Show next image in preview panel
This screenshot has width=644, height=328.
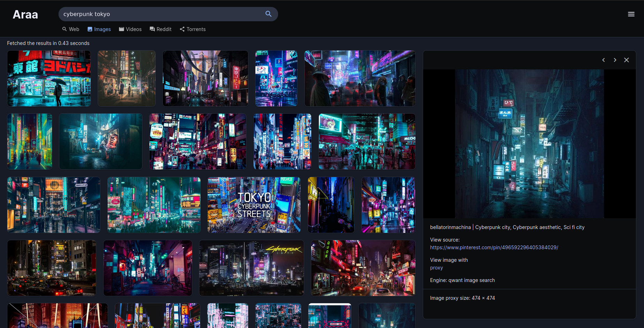[615, 60]
